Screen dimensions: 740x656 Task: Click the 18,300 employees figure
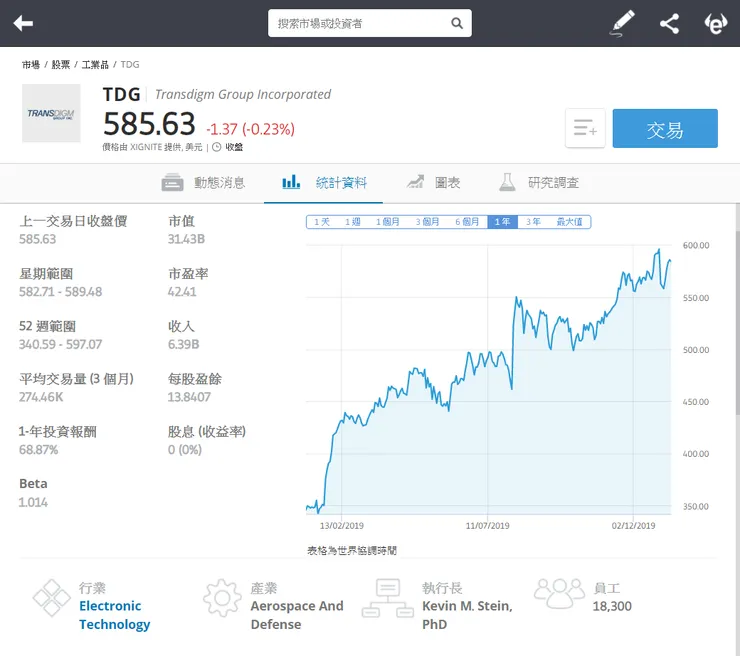pyautogui.click(x=612, y=606)
